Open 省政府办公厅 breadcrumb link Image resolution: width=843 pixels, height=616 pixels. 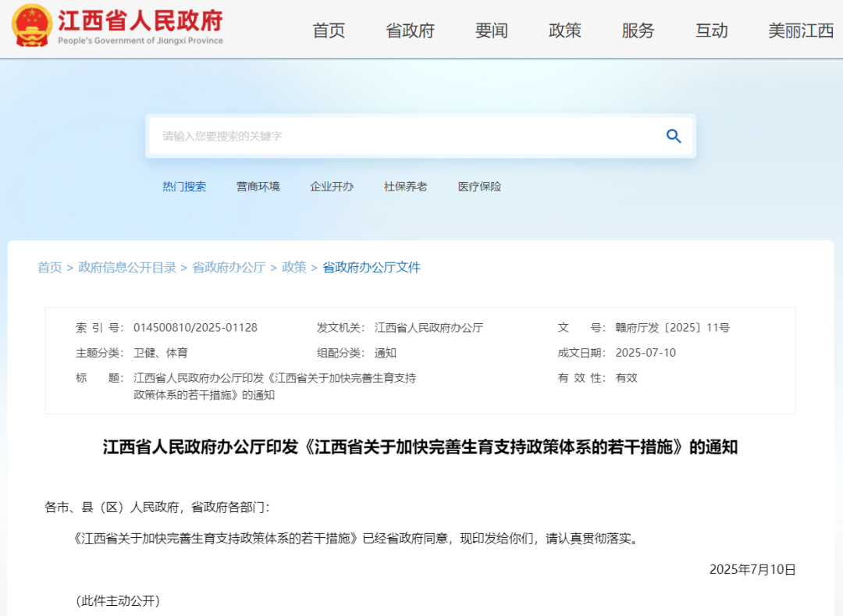click(x=228, y=266)
